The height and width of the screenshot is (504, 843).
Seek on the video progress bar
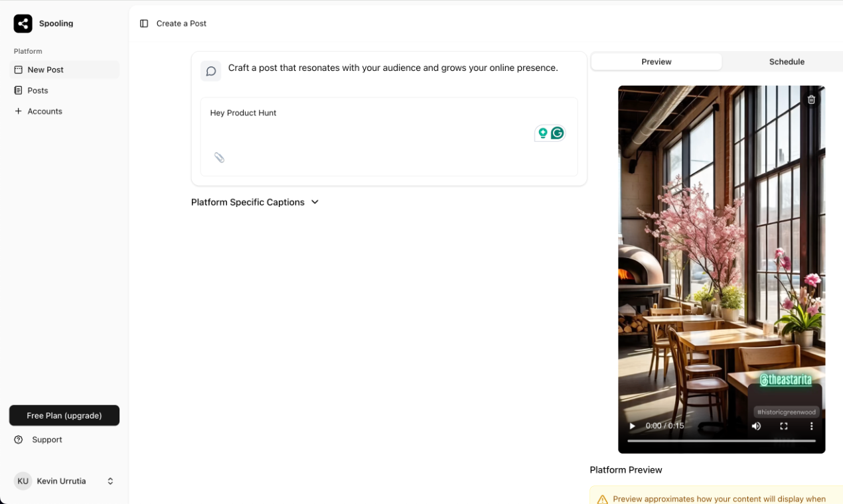point(722,441)
